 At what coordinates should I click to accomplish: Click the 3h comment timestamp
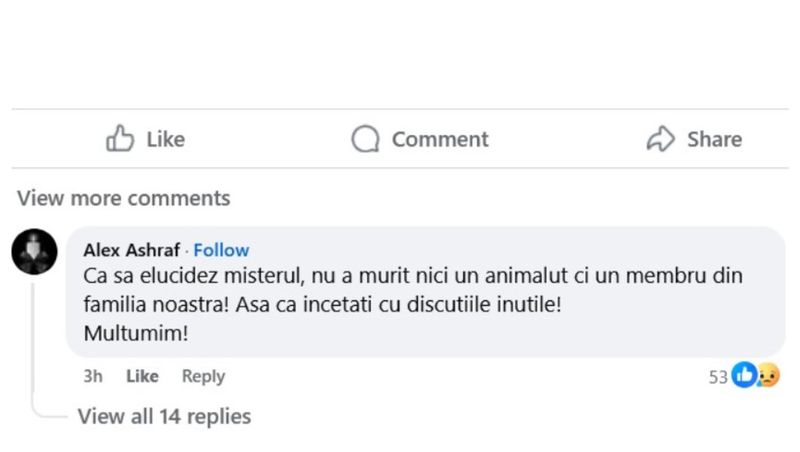click(92, 376)
